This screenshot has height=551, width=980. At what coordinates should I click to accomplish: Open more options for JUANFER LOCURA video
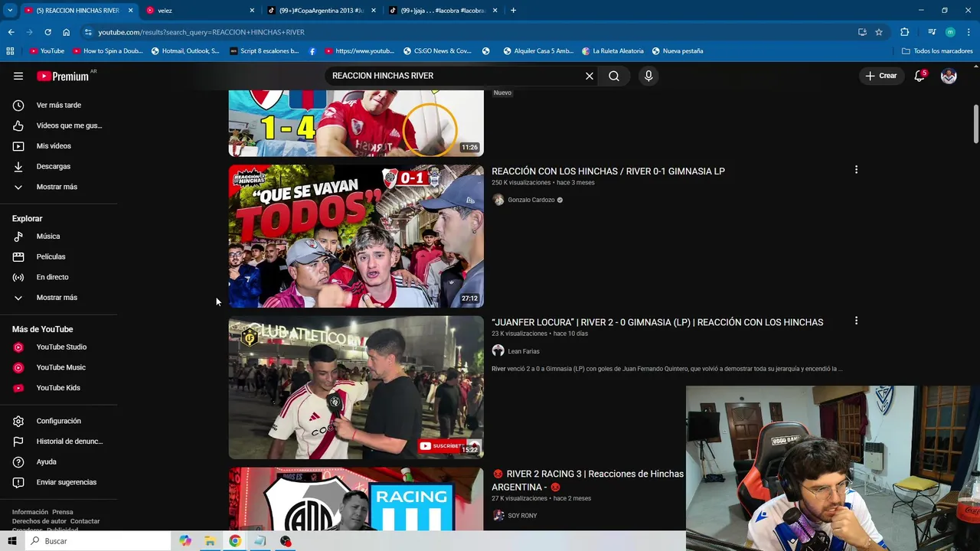pos(856,321)
